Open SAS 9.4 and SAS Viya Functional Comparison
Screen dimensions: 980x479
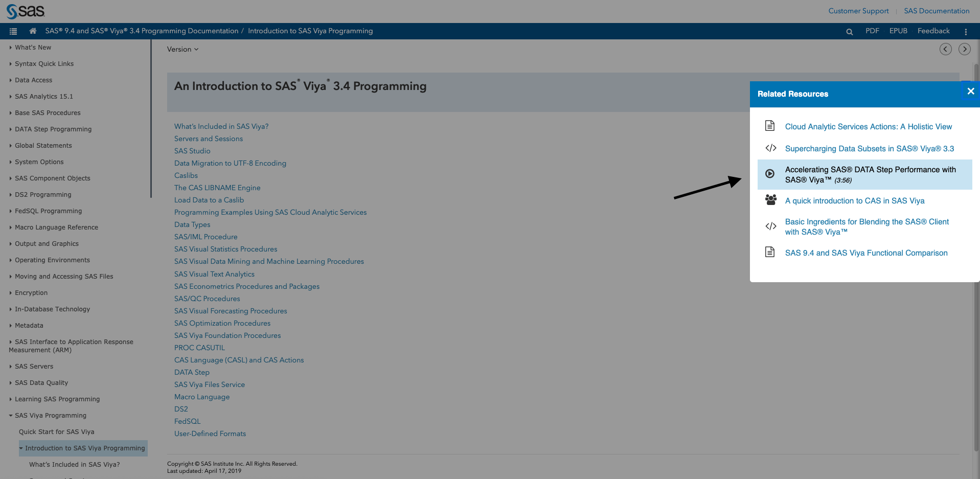[867, 253]
